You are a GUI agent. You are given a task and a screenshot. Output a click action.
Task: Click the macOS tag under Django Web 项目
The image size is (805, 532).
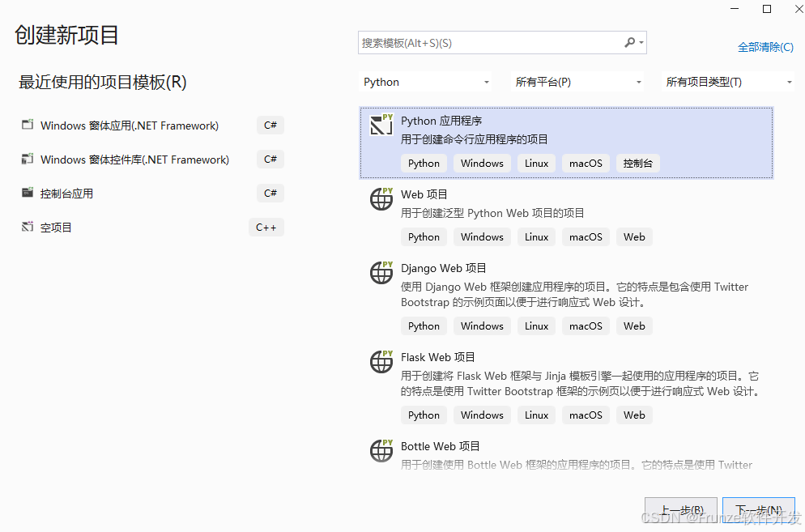(586, 326)
